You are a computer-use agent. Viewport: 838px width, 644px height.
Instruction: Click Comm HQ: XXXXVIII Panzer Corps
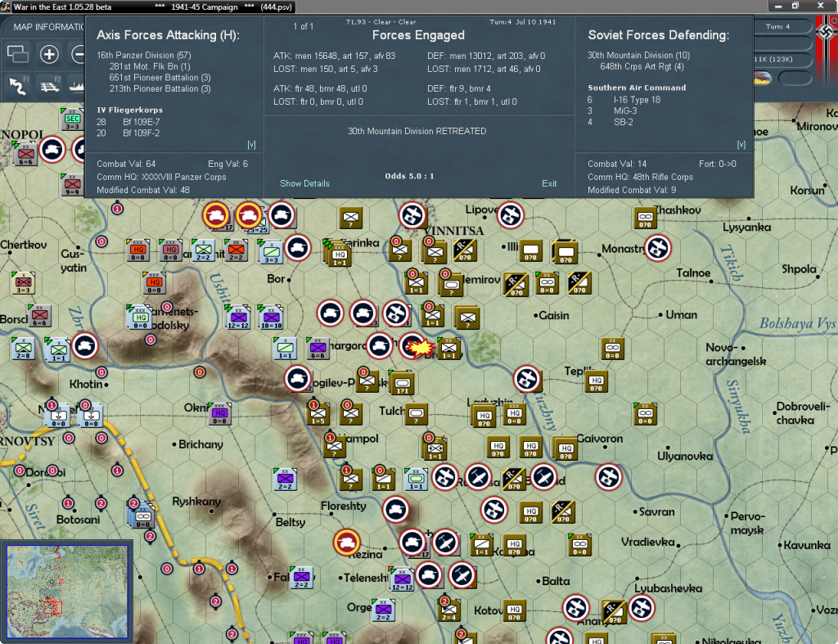[x=161, y=177]
